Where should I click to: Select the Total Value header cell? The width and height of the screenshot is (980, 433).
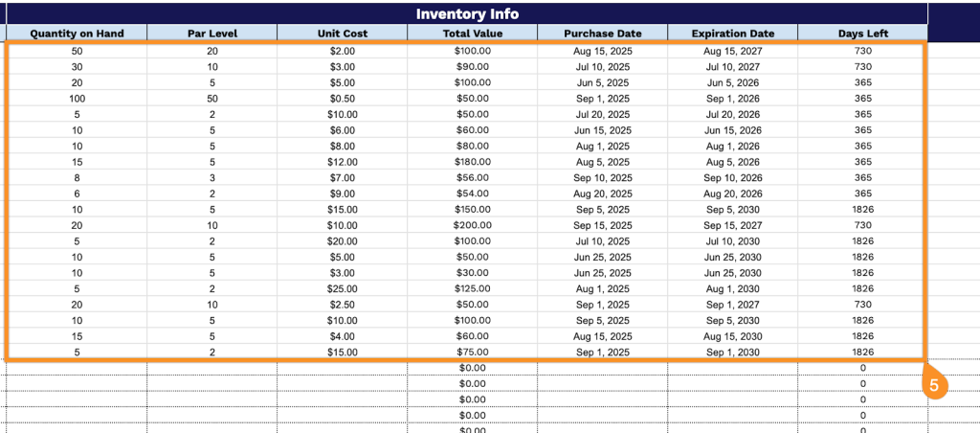pos(472,34)
